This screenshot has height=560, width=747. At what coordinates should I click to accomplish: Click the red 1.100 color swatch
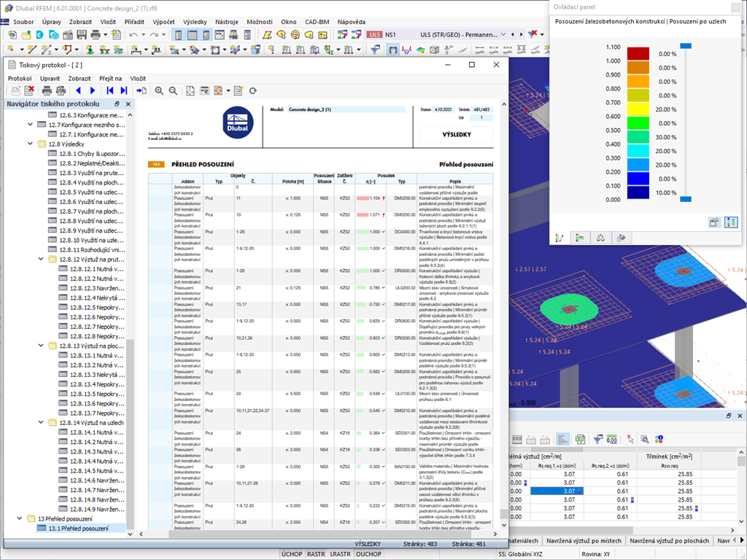638,53
